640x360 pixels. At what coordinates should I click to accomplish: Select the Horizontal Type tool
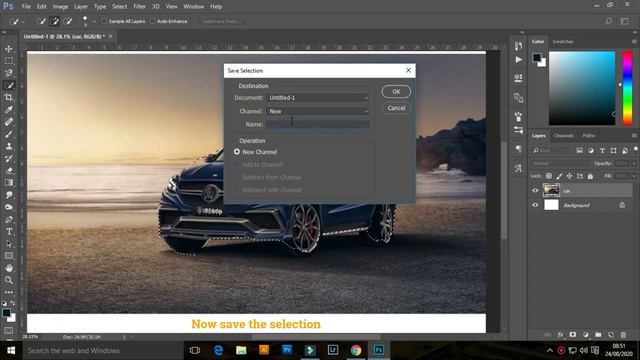click(x=9, y=231)
